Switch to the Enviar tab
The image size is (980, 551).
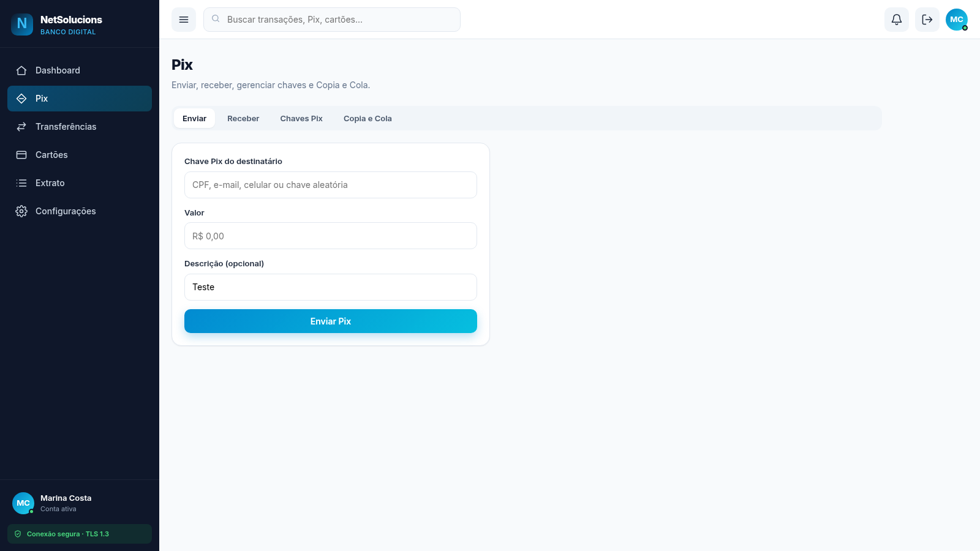click(194, 118)
